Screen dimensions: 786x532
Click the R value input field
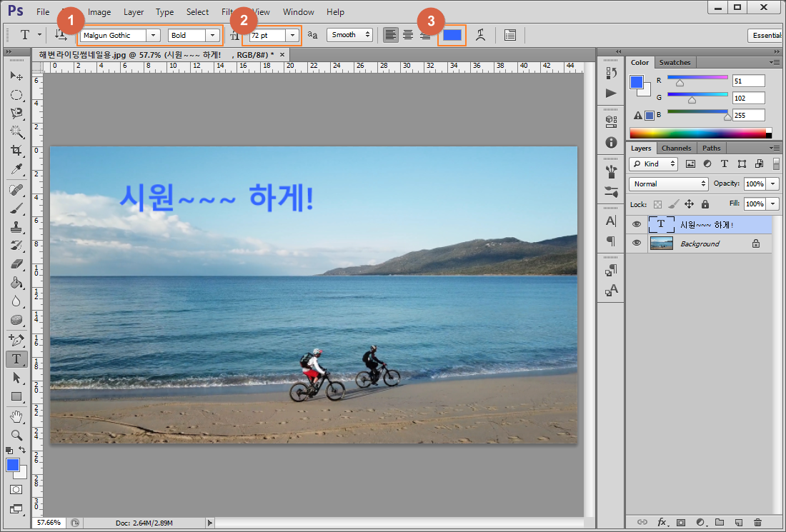[x=748, y=81]
